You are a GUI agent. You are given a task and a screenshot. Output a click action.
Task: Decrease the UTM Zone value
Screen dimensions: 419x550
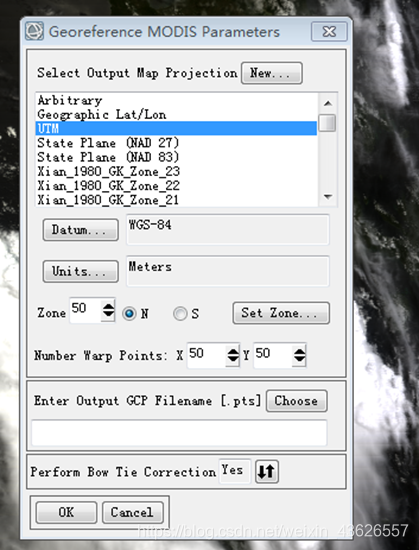click(x=108, y=315)
